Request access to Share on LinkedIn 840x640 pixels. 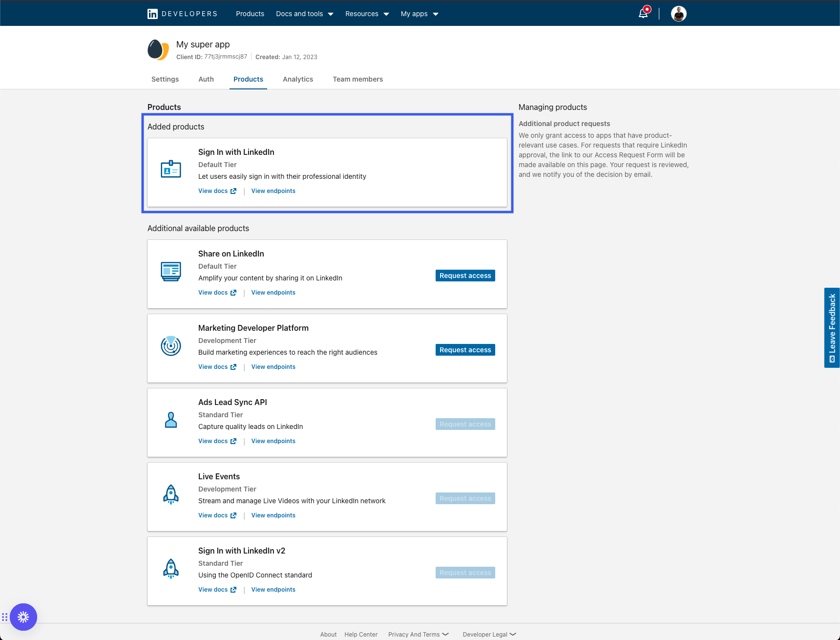click(465, 276)
